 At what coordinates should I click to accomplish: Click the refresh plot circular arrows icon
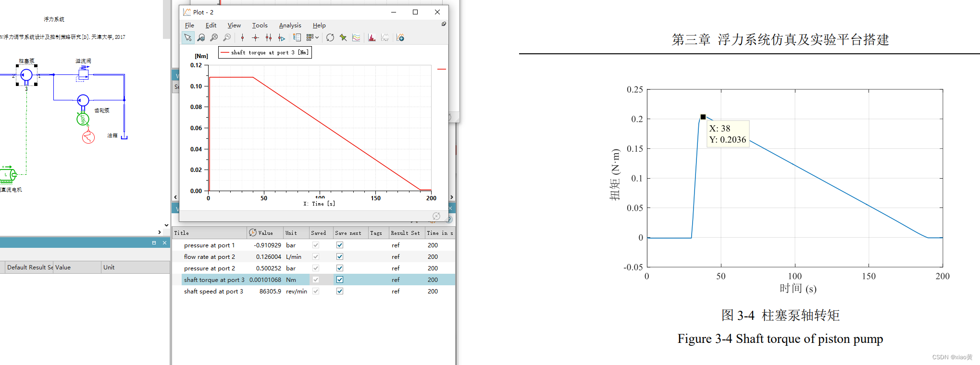tap(330, 37)
